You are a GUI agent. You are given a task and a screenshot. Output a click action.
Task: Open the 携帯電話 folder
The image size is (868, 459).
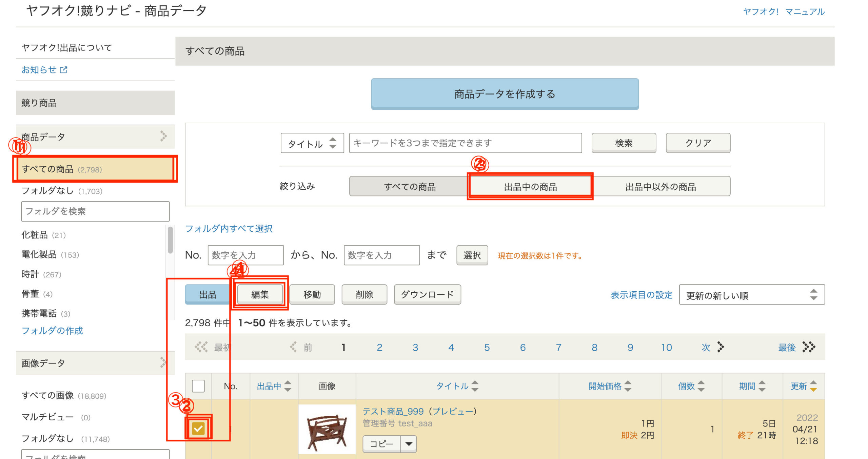pos(46,313)
